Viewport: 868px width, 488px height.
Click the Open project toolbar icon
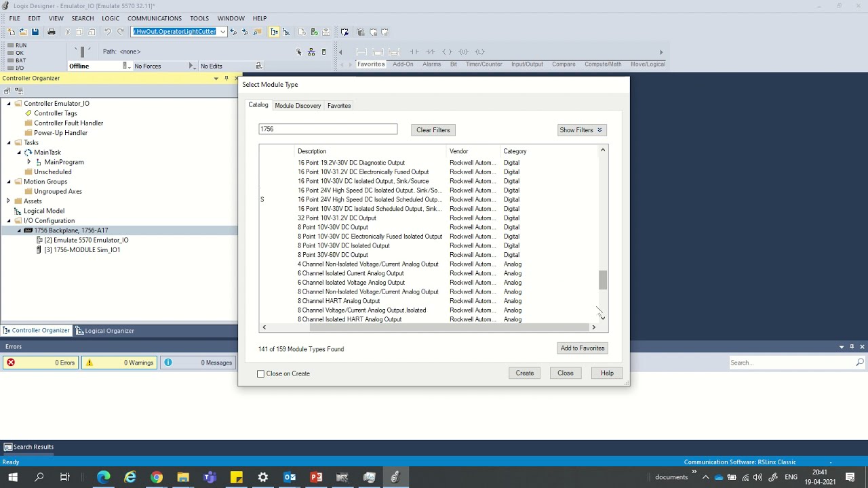(x=22, y=32)
